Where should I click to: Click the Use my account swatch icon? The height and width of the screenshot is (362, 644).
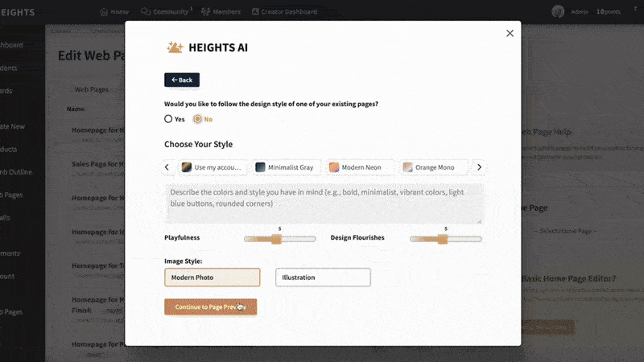tap(187, 167)
